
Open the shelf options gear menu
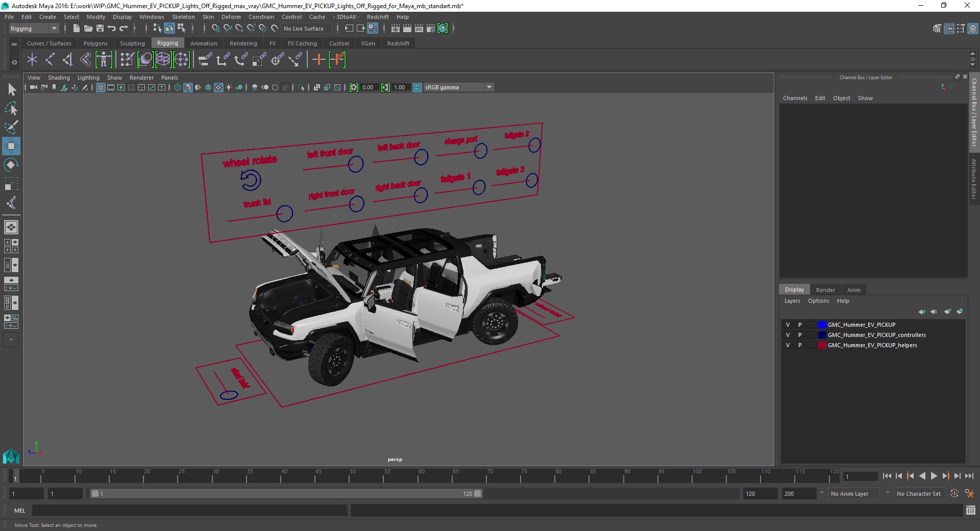(x=14, y=62)
